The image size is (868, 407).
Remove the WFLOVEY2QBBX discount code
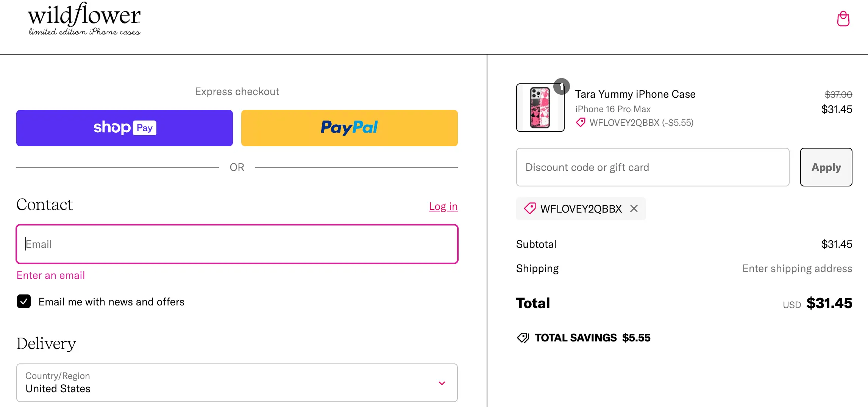(x=634, y=208)
